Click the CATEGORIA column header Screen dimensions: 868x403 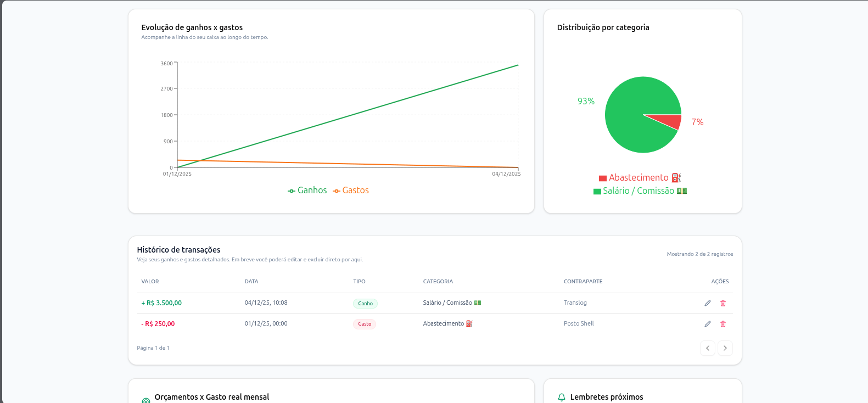(x=438, y=282)
